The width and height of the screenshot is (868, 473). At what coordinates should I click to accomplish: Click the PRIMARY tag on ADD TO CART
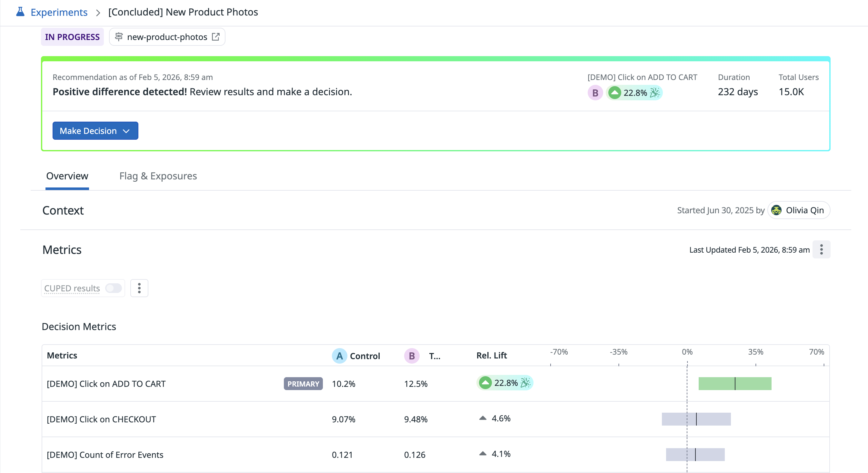click(303, 384)
